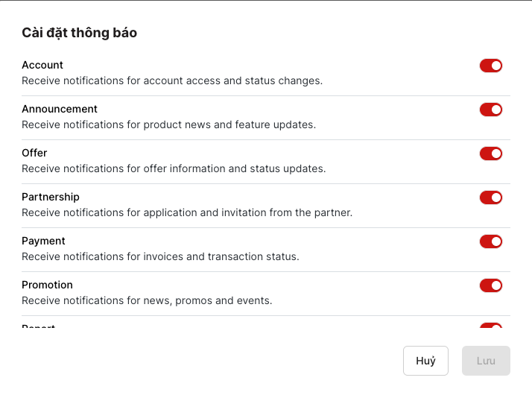Switch off Partnership notifications toggle
Image resolution: width=532 pixels, height=398 pixels.
coord(491,198)
